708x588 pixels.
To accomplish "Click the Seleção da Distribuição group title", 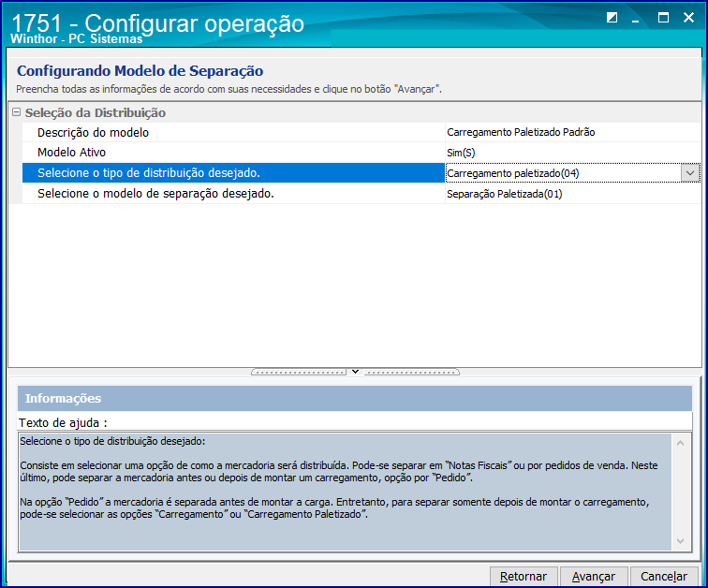I will point(96,112).
